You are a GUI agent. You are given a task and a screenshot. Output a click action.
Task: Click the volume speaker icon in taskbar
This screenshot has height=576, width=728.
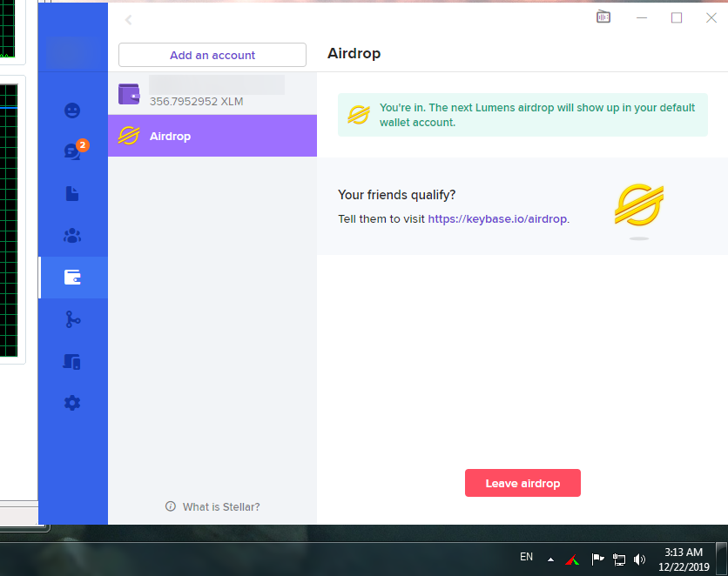[640, 559]
